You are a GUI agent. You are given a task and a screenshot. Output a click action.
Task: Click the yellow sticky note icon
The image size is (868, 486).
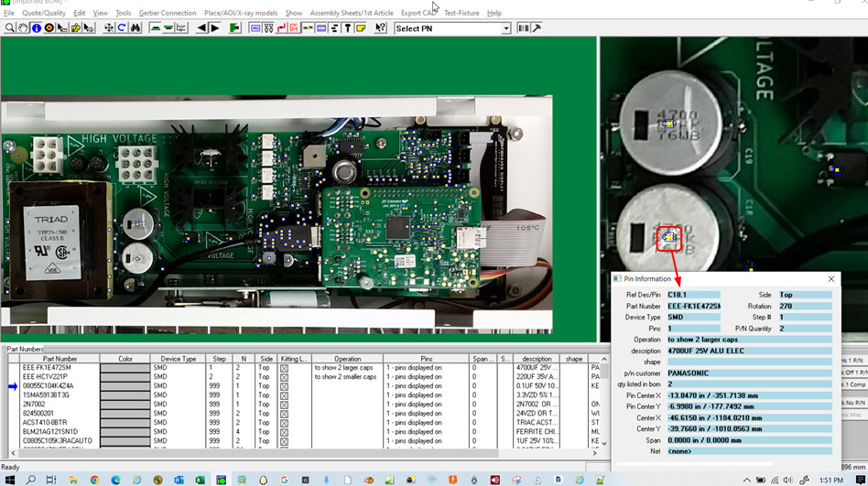click(361, 27)
